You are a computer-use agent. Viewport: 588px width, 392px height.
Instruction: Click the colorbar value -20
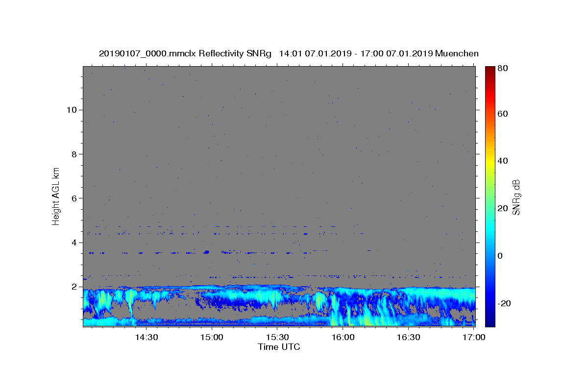tap(504, 303)
